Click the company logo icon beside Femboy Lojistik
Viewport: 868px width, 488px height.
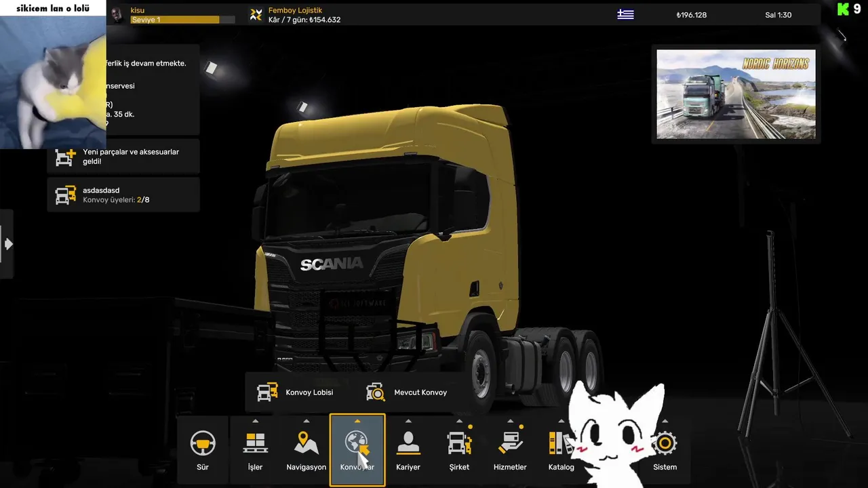coord(256,15)
